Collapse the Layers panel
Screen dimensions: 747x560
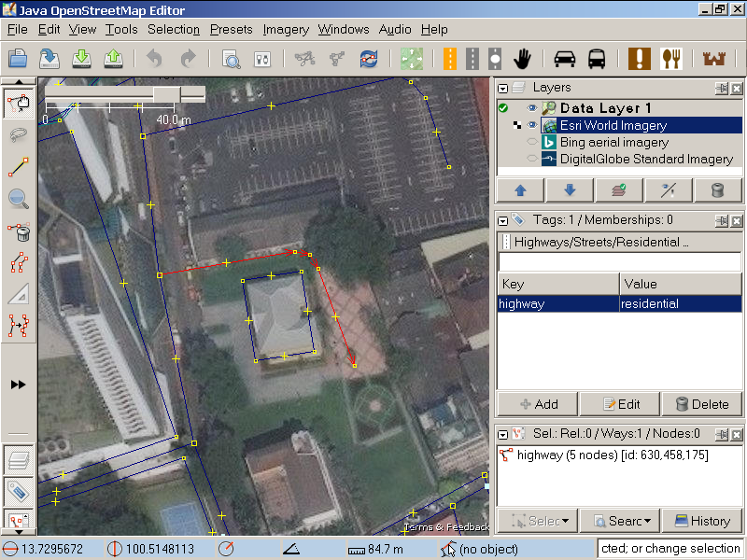[503, 88]
